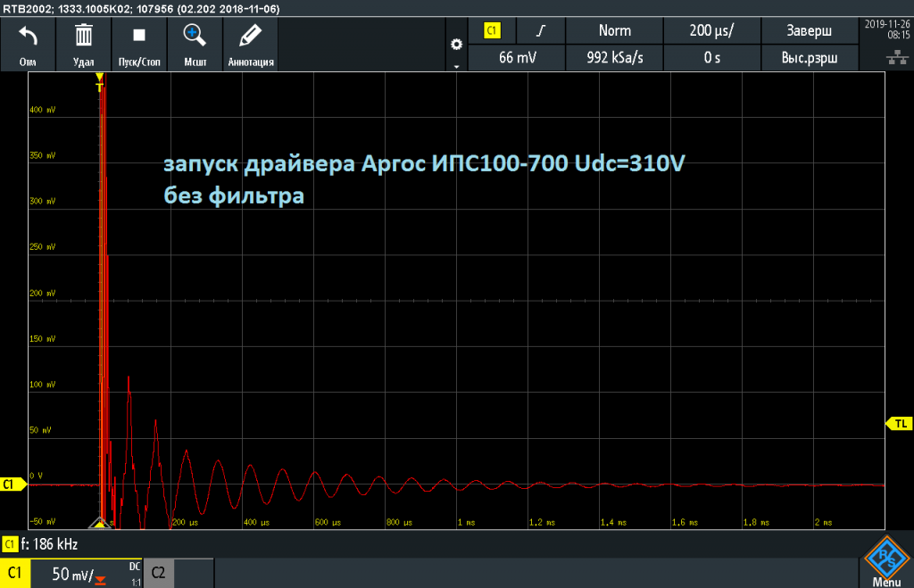The width and height of the screenshot is (914, 588).
Task: Click the network connection icon
Action: pos(897,57)
